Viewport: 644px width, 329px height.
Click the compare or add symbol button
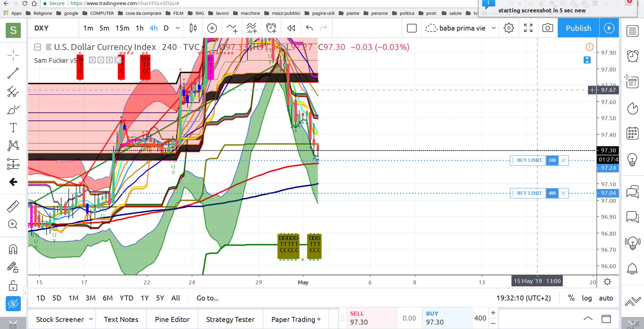(212, 28)
